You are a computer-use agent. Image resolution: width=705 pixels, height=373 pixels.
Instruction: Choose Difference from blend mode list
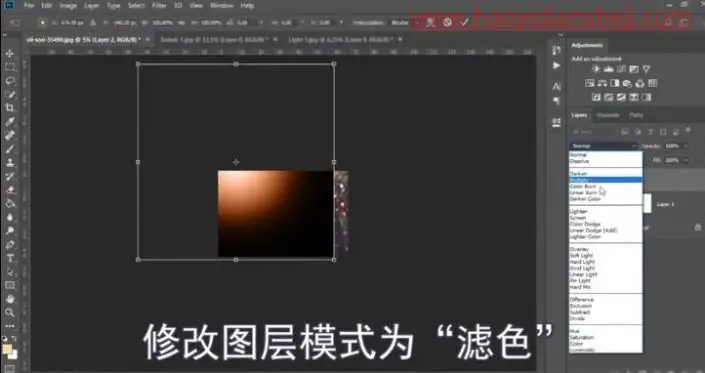click(606, 299)
